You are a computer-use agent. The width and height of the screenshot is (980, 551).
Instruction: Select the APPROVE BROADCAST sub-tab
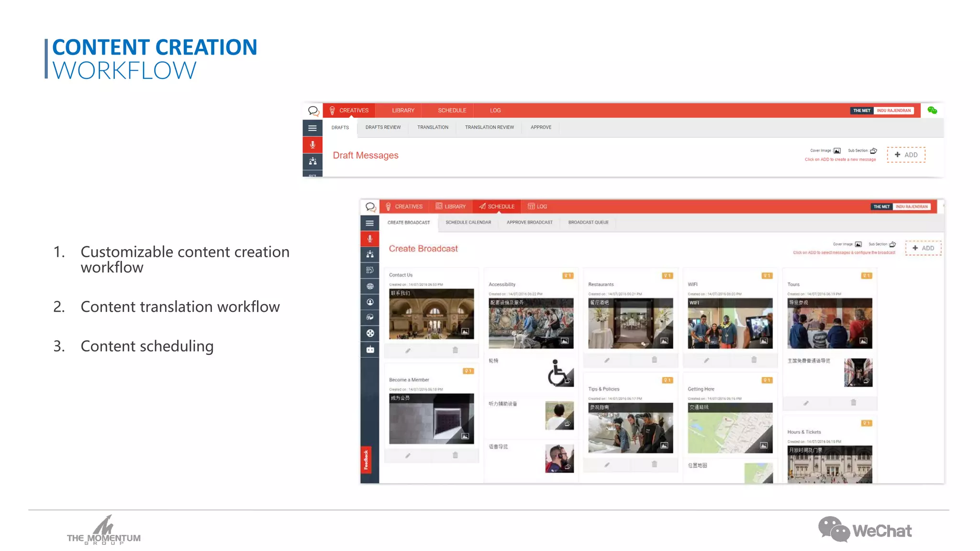[x=529, y=222]
